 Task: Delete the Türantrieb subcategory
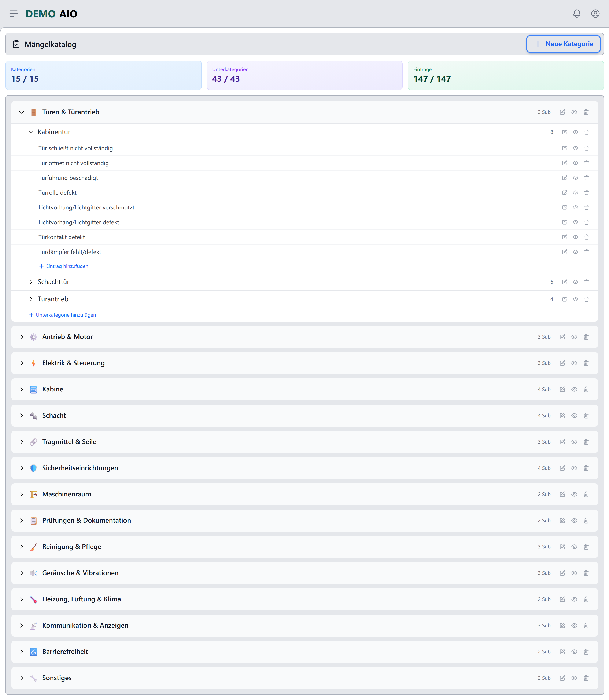(587, 299)
